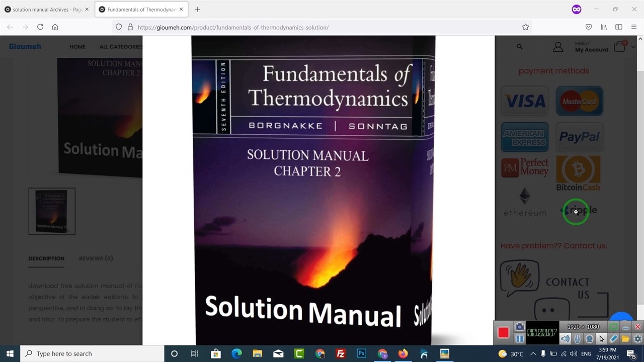This screenshot has width=644, height=362.
Task: Close the solution manual Archives tab
Action: pos(87,9)
